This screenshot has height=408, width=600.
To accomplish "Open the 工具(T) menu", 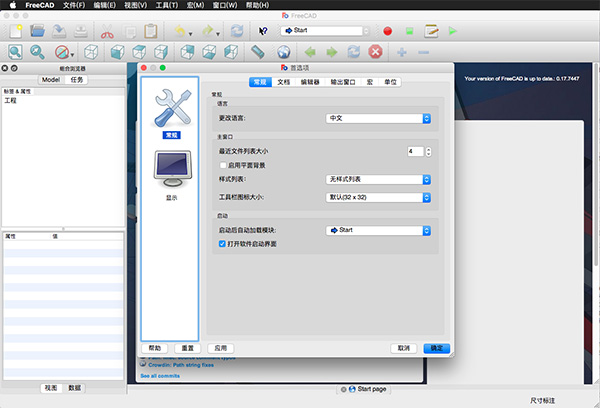I will click(x=167, y=5).
